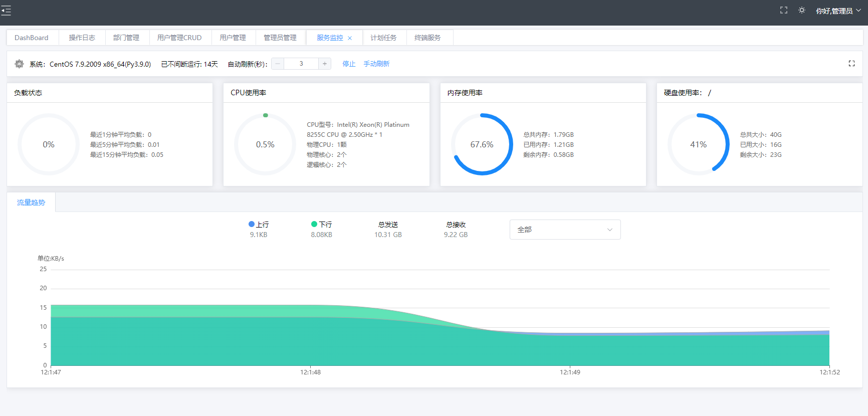Click the 0.5% CPU usage gauge

pos(265,144)
